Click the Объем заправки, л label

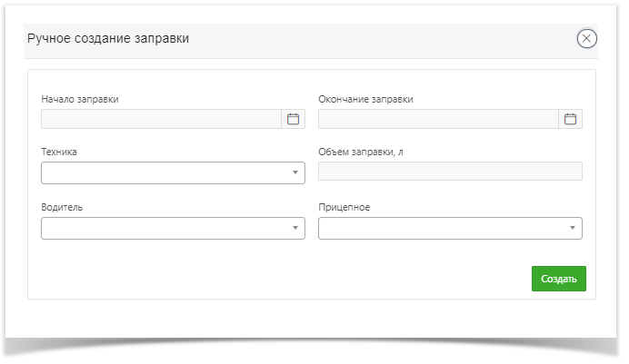(361, 152)
